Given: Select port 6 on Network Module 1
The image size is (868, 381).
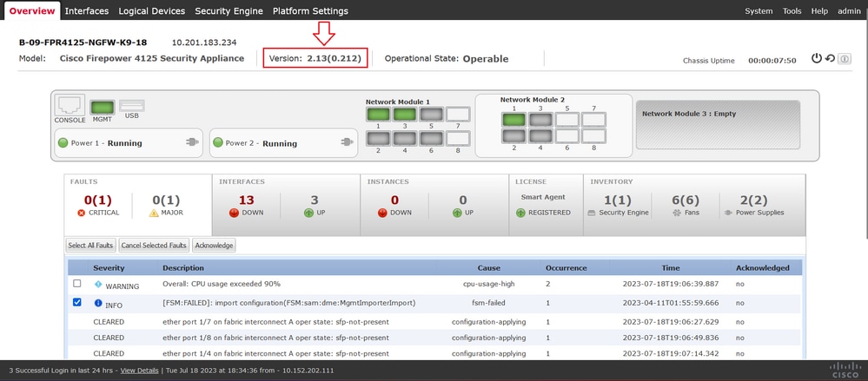Looking at the screenshot, I should coord(431,138).
